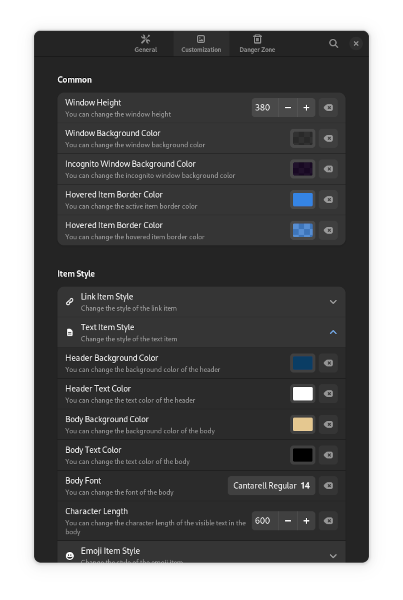Expand the Link Item Style section

coord(201,302)
